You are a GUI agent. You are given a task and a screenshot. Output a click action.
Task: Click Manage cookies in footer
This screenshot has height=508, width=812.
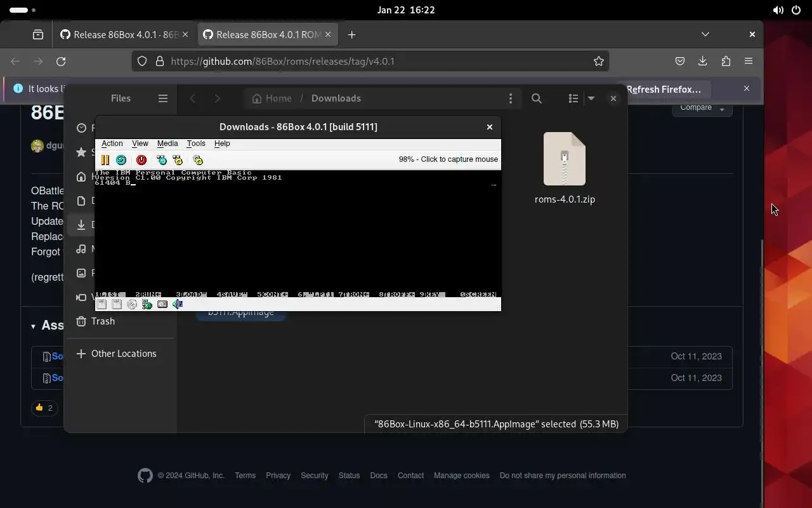pyautogui.click(x=462, y=476)
